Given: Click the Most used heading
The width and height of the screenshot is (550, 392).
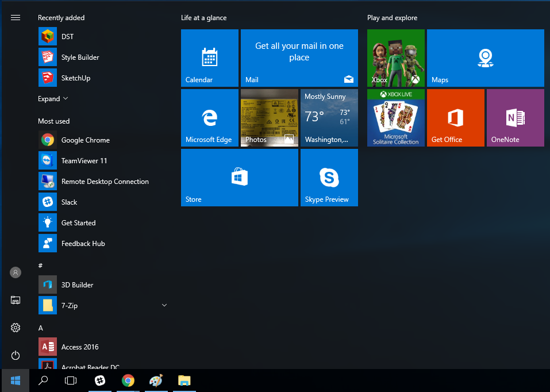Looking at the screenshot, I should (x=53, y=121).
